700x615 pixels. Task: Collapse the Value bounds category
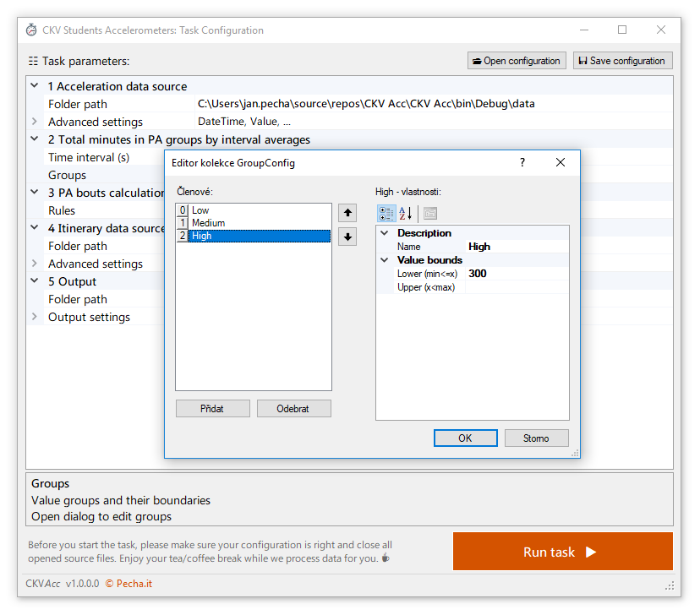[x=385, y=260]
